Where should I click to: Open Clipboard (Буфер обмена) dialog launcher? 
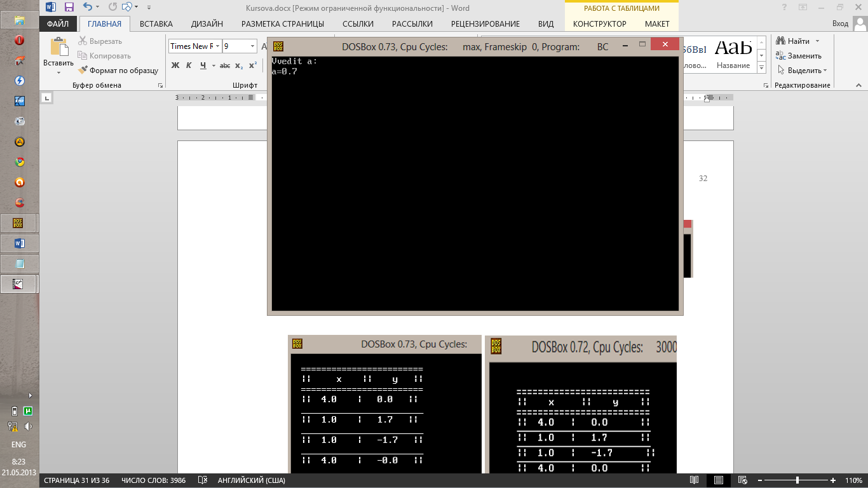click(x=159, y=85)
